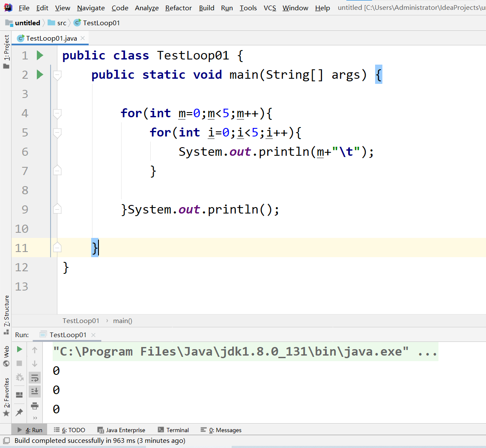This screenshot has height=448, width=486.
Task: Click the Stop button in Run panel
Action: (19, 363)
